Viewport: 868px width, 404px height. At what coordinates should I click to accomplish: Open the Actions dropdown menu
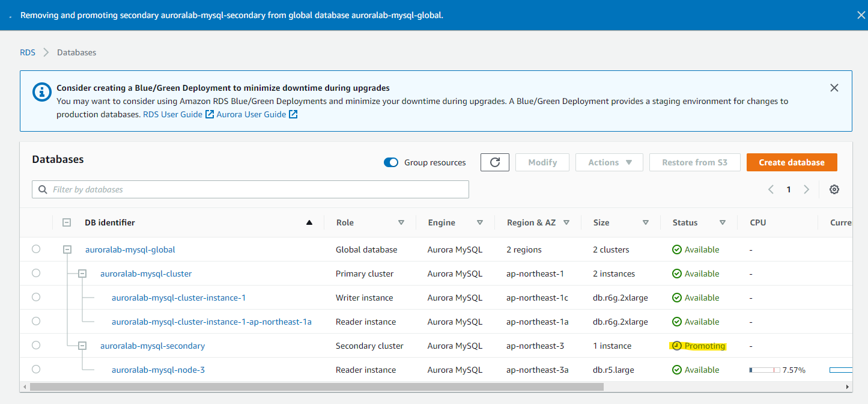[609, 162]
